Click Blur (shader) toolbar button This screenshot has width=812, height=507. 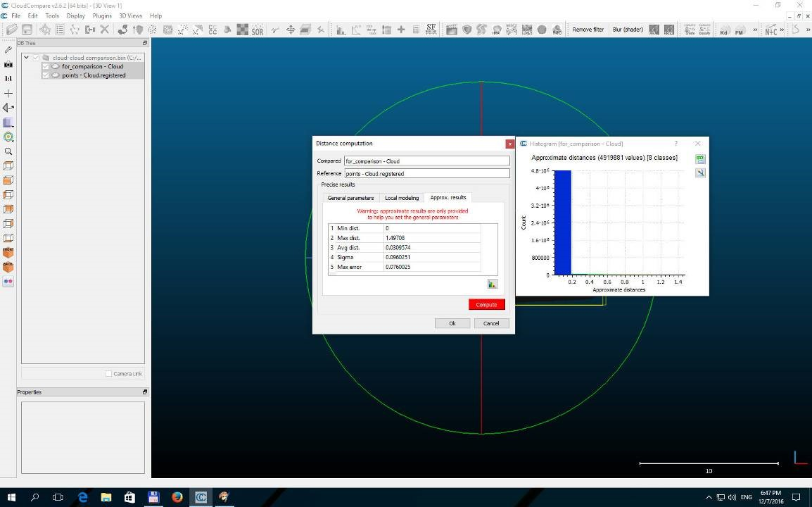(628, 30)
